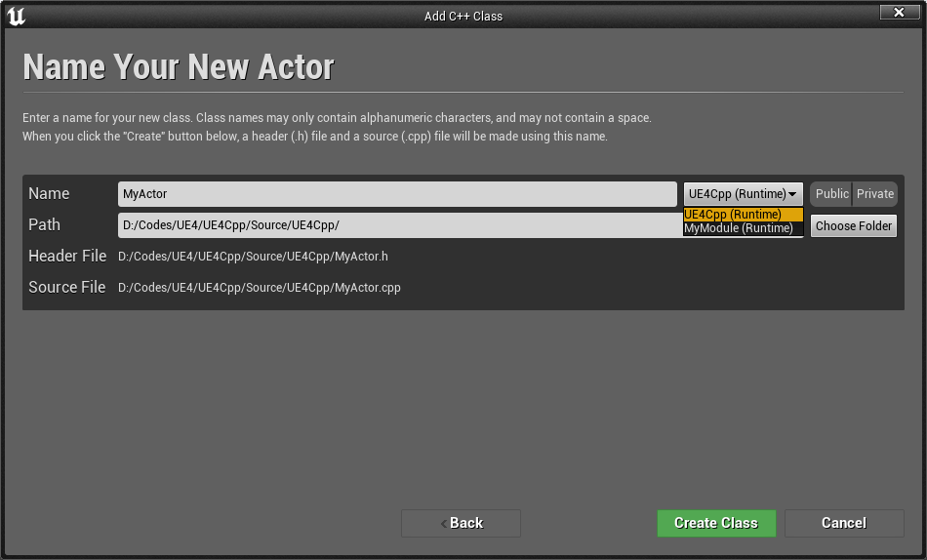
Task: Click the Source File label
Action: pyautogui.click(x=66, y=288)
